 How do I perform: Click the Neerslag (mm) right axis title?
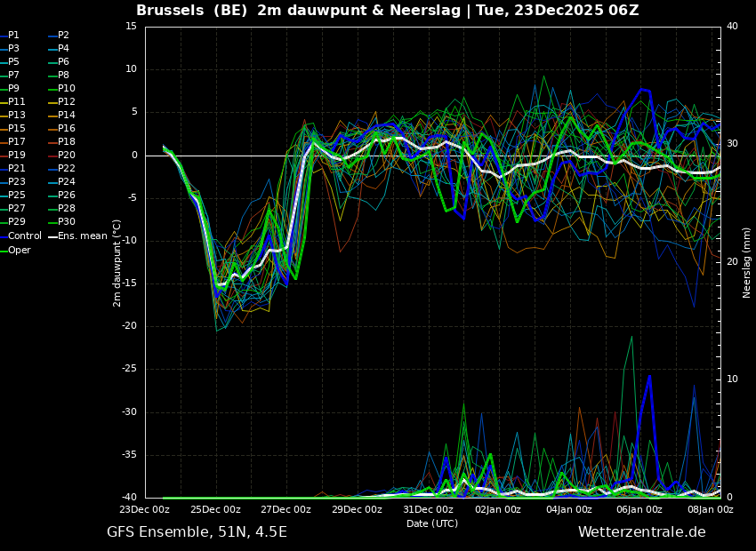tap(747, 262)
